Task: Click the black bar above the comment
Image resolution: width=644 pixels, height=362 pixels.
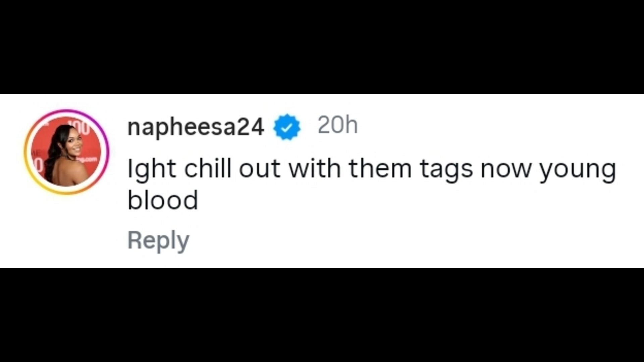Action: click(x=322, y=47)
